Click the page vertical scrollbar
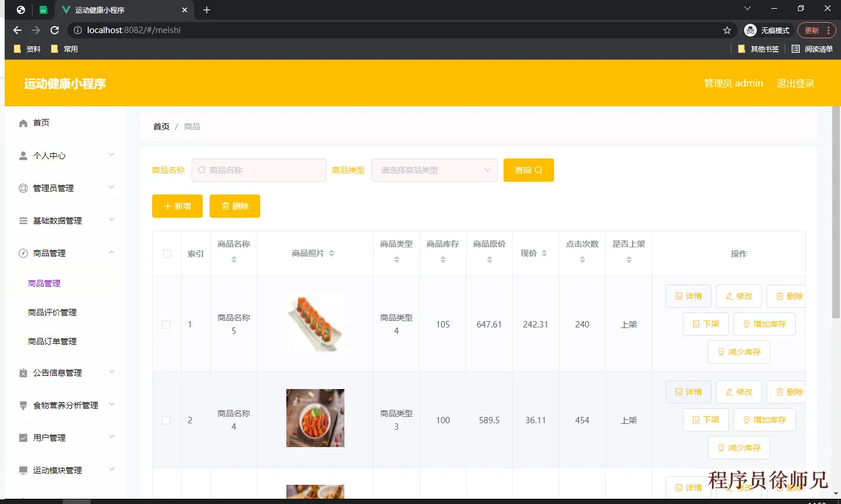 (x=836, y=212)
